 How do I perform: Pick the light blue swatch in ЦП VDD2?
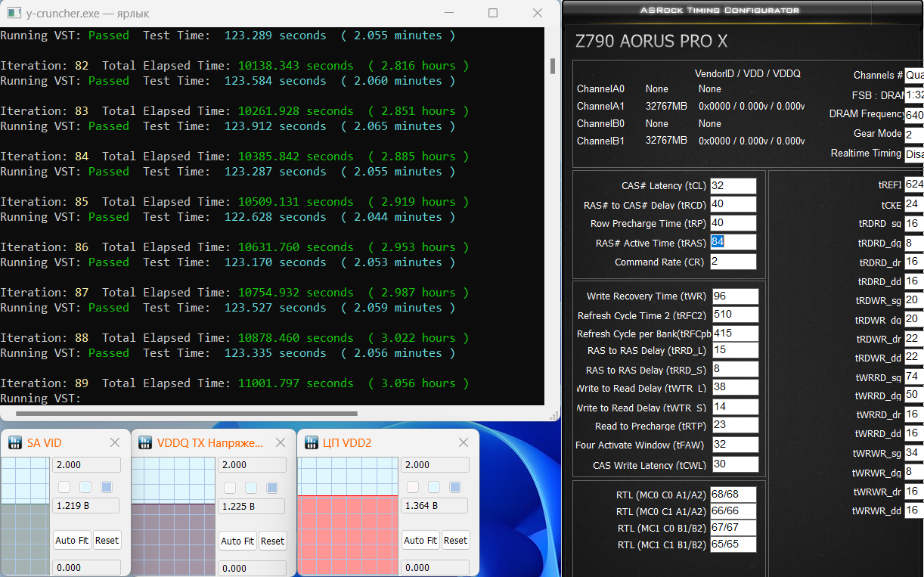coord(434,488)
